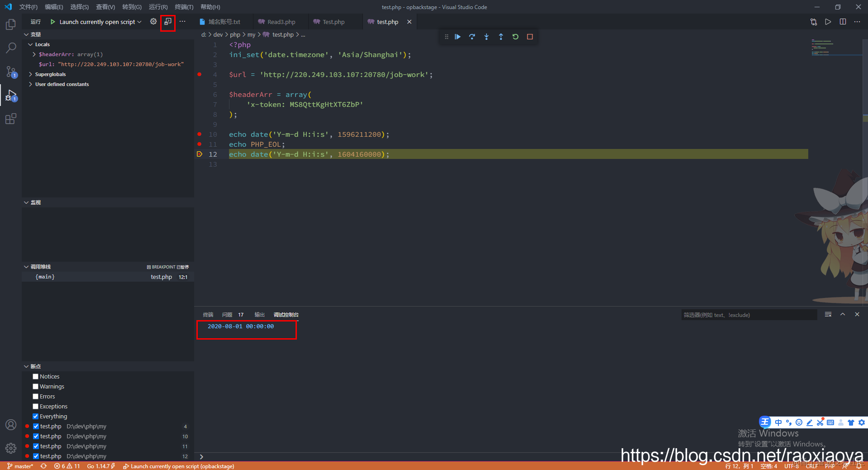Synchronize changes in status bar
The height and width of the screenshot is (470, 868).
coord(44,466)
